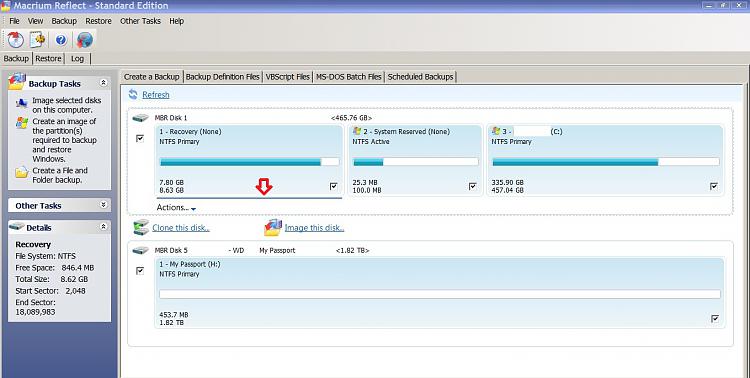Click the Refresh link

click(155, 95)
